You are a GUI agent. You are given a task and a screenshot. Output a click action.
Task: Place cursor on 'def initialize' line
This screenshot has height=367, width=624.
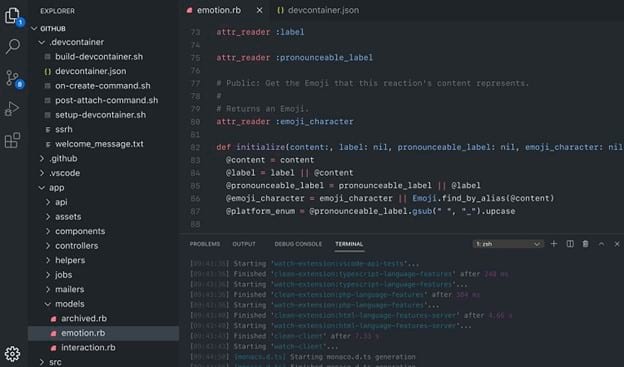(x=420, y=147)
